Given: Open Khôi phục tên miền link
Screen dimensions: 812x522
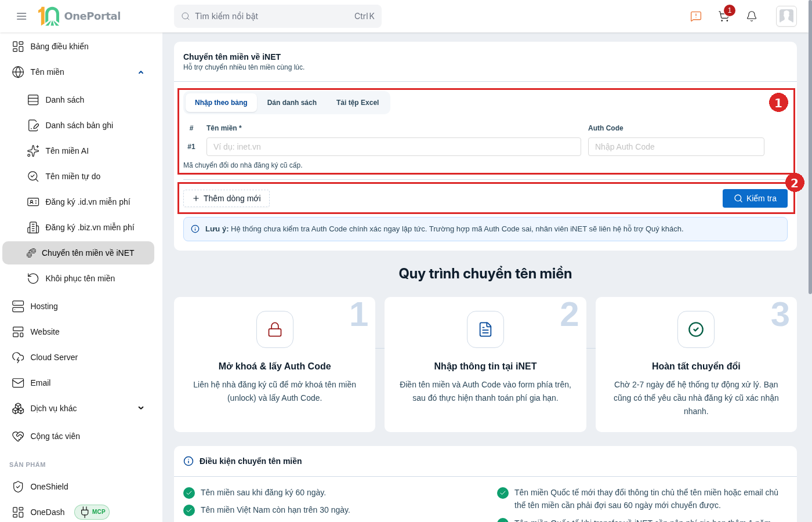Looking at the screenshot, I should (x=80, y=278).
